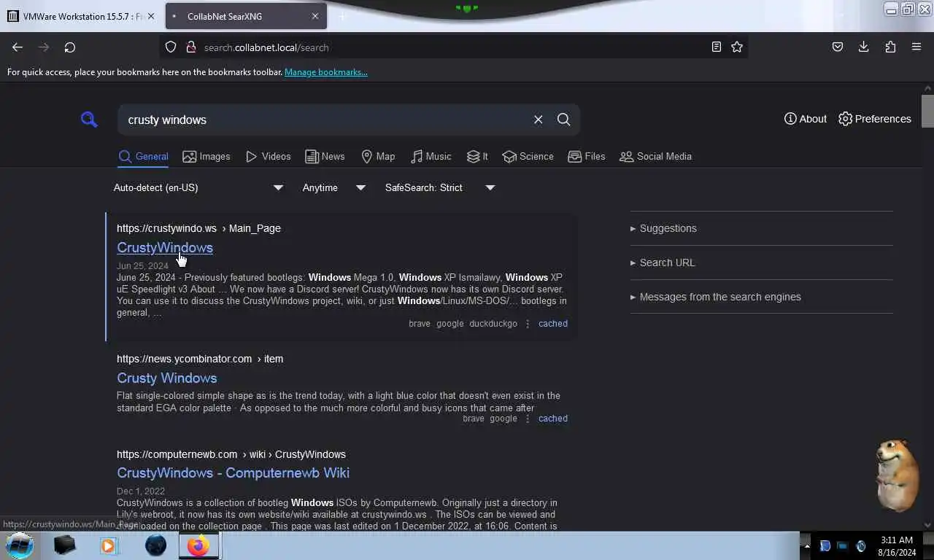Switch to the It category
934x560 pixels.
pos(477,156)
